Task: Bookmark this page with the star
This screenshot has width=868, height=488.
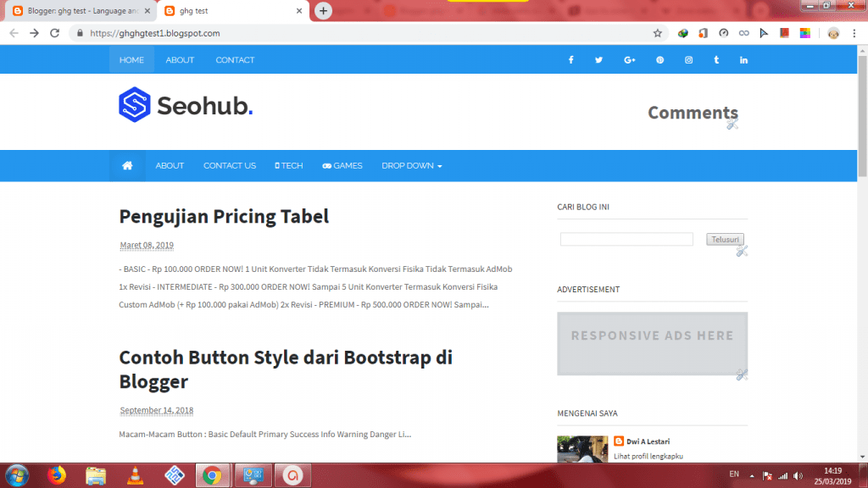Action: click(x=657, y=33)
